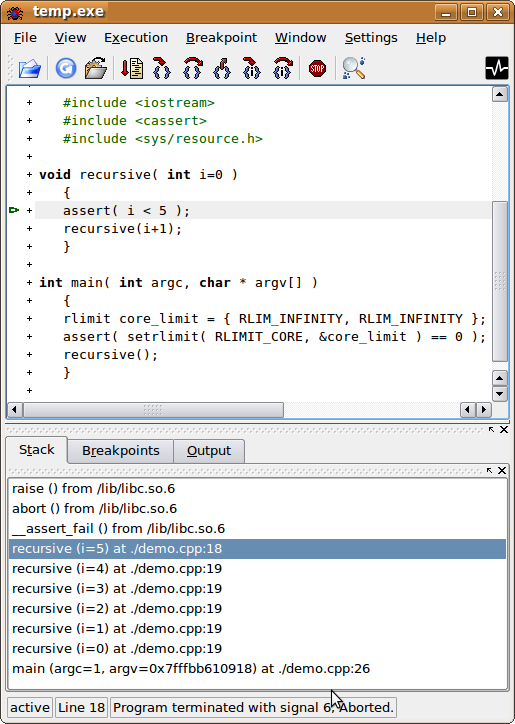Select the main (argc=1) stack frame
The height and width of the screenshot is (724, 515).
[257, 669]
